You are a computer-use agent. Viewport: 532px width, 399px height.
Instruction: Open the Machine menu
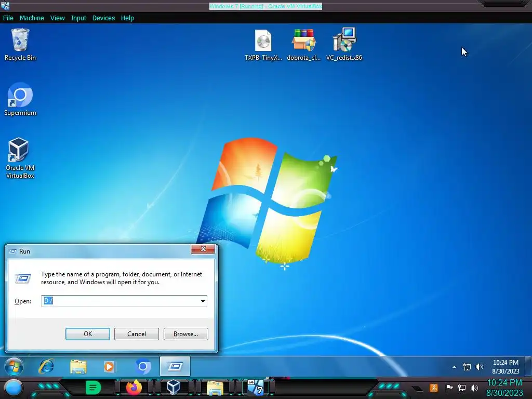pyautogui.click(x=32, y=18)
